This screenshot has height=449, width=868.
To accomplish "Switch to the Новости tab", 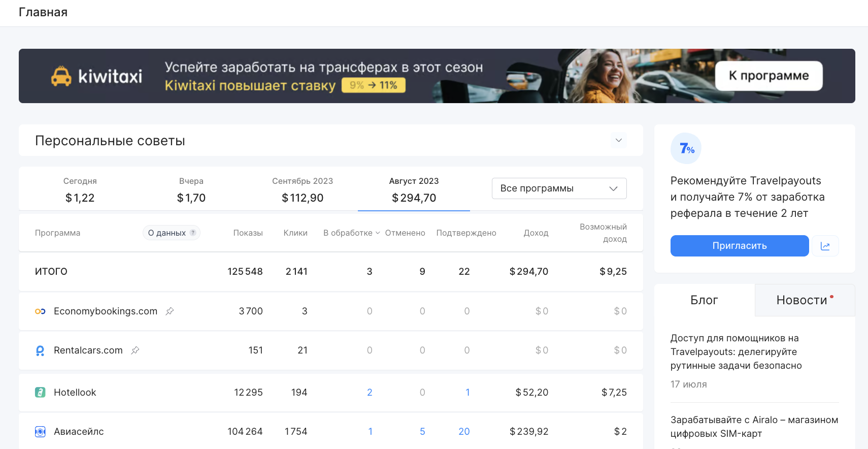I will 805,300.
